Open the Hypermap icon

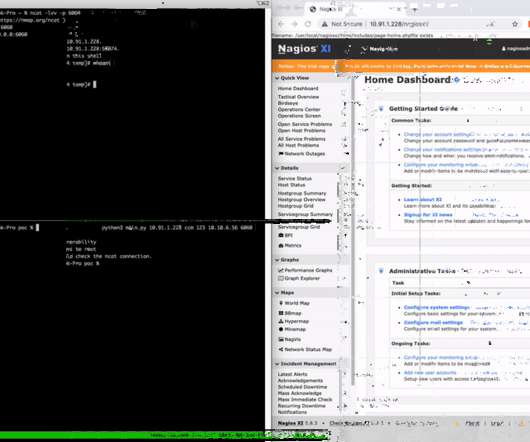tap(281, 321)
